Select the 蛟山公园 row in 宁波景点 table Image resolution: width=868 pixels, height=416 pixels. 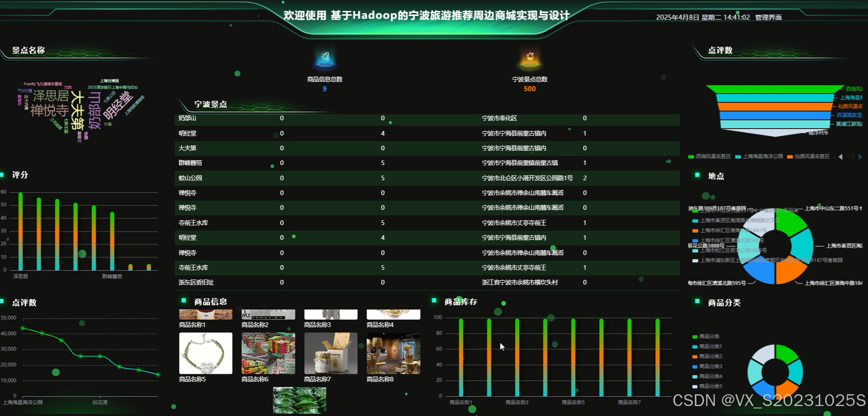427,178
